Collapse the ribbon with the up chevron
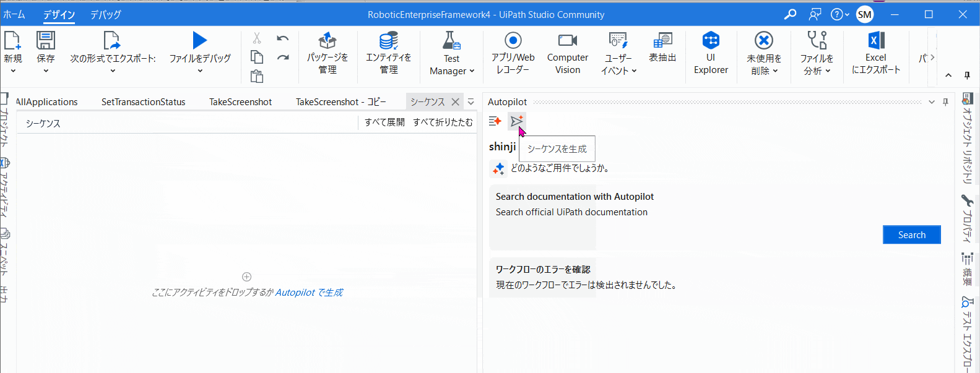Image resolution: width=980 pixels, height=373 pixels. pos(948,75)
